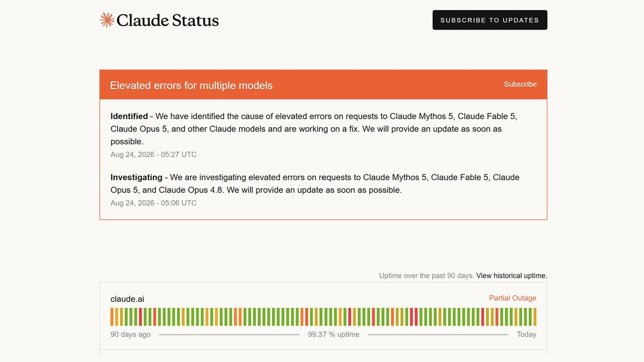Click today's uptime bar for claude.ai
644x362 pixels.
[535, 316]
